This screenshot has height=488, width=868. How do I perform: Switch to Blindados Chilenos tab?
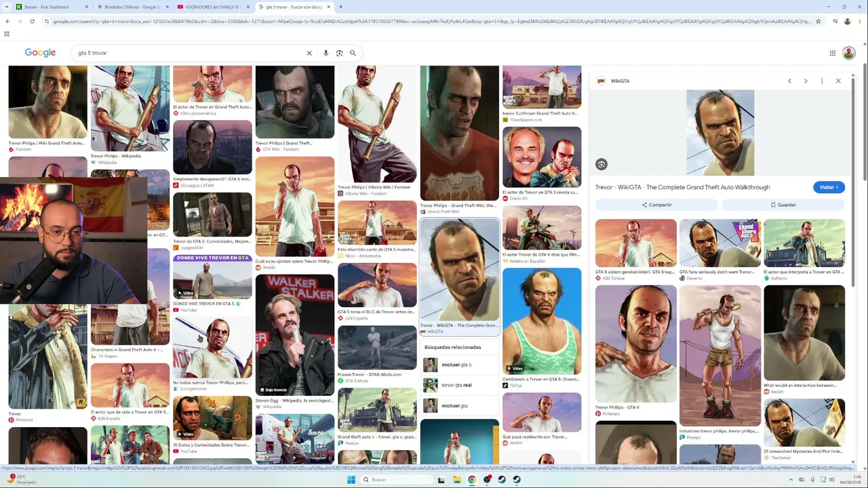point(132,7)
